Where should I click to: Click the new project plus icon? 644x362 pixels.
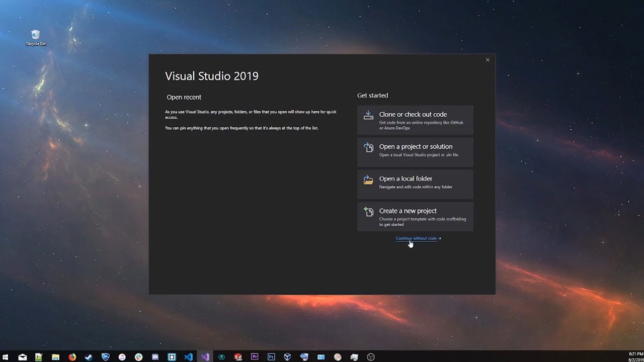click(x=369, y=212)
